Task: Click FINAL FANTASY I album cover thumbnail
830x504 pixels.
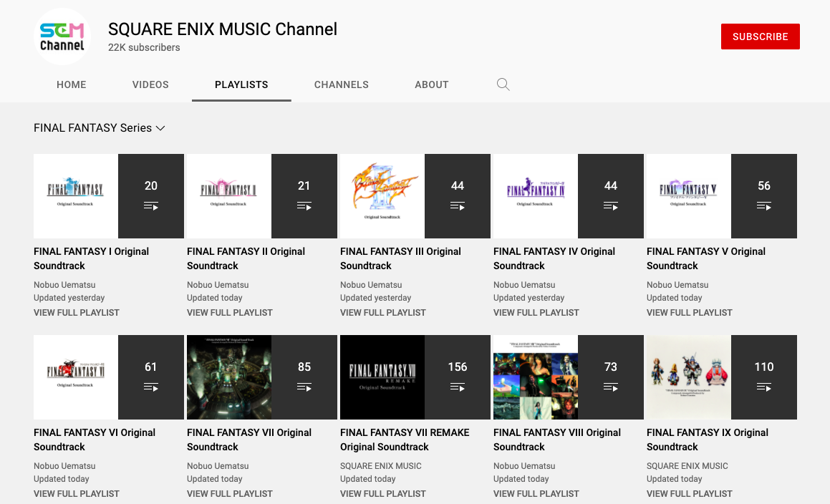Action: (x=76, y=196)
